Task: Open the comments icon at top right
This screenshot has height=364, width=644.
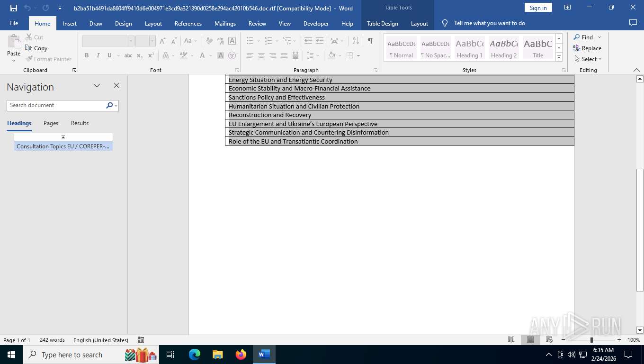Action: point(633,23)
